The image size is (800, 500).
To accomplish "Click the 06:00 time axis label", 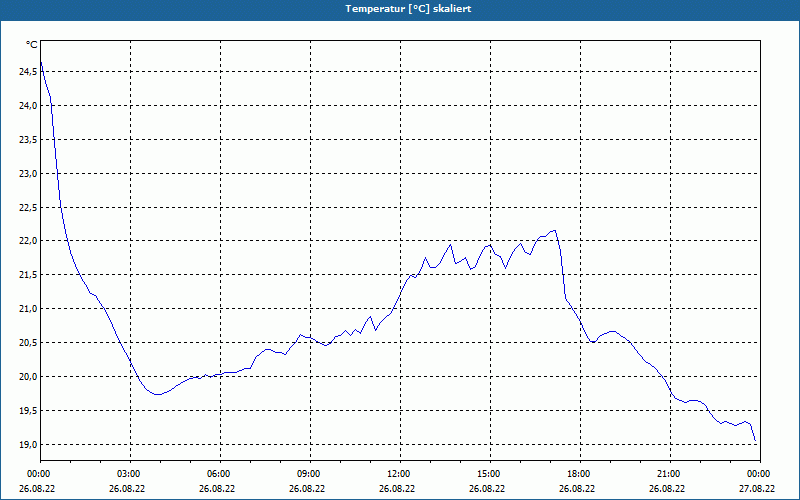I will point(220,474).
